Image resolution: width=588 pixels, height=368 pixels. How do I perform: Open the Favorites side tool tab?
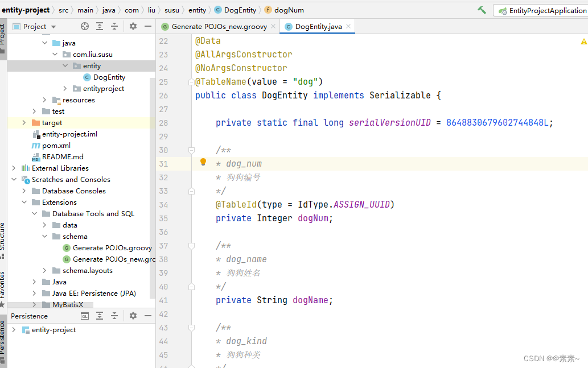pyautogui.click(x=3, y=290)
